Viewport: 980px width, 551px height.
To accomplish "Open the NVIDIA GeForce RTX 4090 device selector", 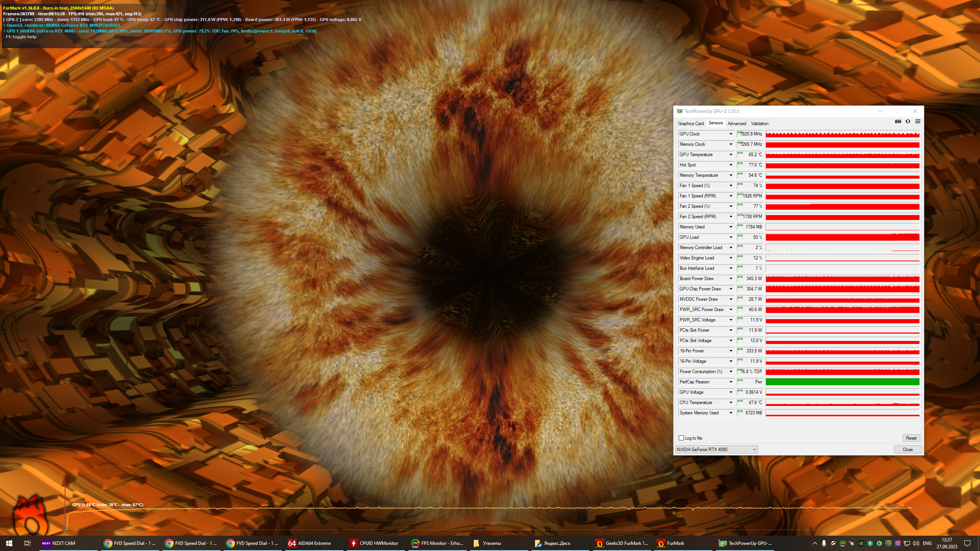I will point(716,450).
